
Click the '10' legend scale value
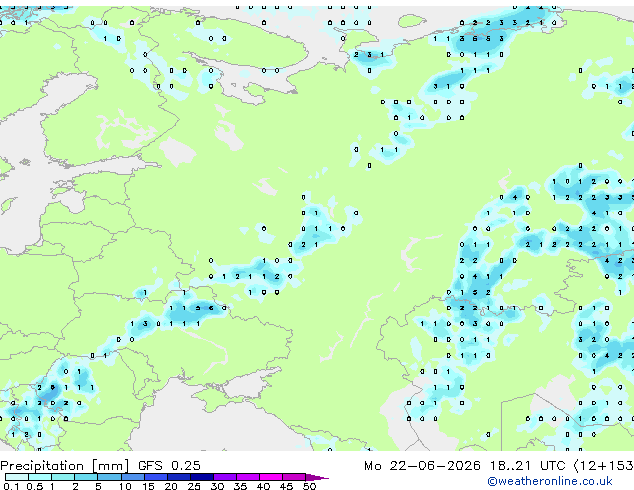[x=125, y=486]
